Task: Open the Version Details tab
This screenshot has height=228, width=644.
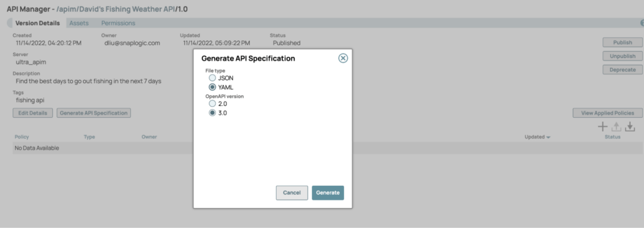Action: (x=37, y=23)
